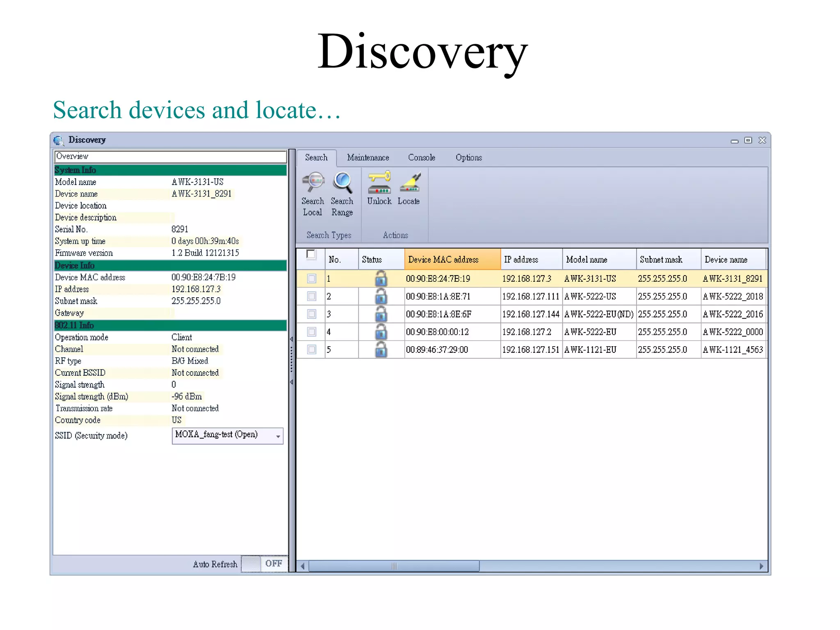Screen dimensions: 840x630
Task: Toggle the Auto Refresh OFF switch
Action: point(265,564)
